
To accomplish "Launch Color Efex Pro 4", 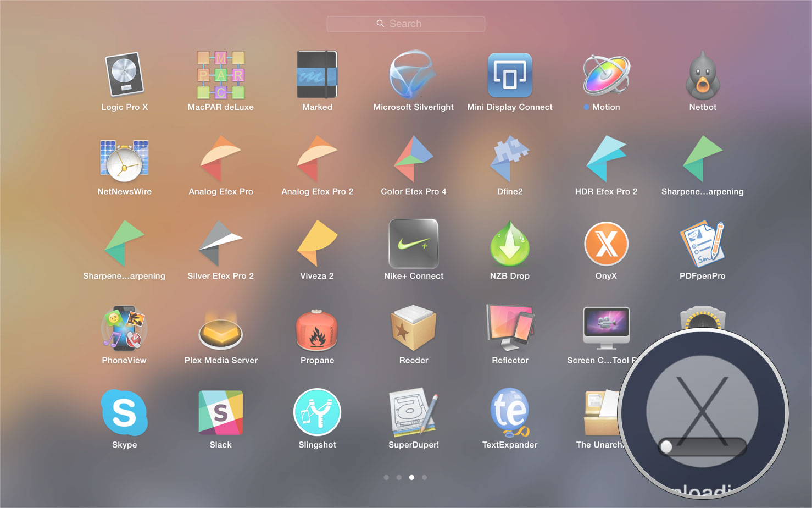I will [x=413, y=159].
